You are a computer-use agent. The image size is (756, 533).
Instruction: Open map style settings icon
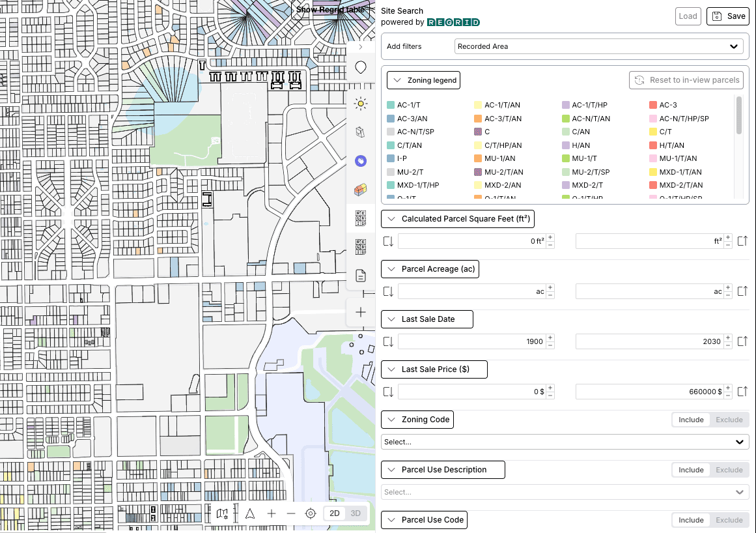click(222, 513)
